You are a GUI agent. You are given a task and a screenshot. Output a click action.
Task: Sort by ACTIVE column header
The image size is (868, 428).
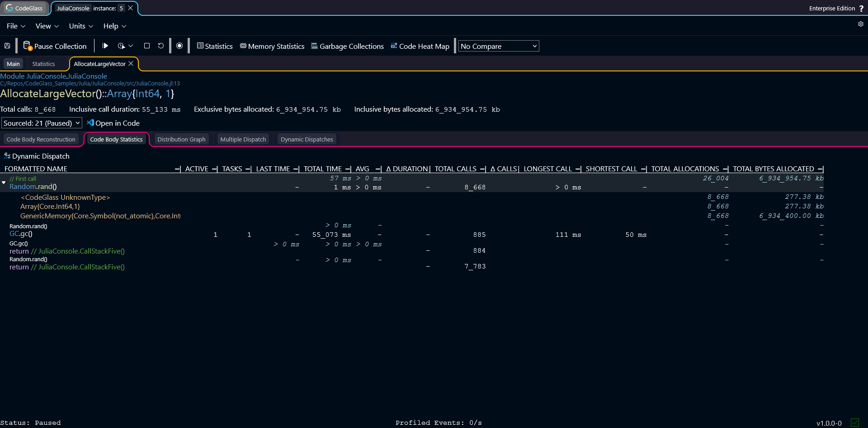[197, 169]
